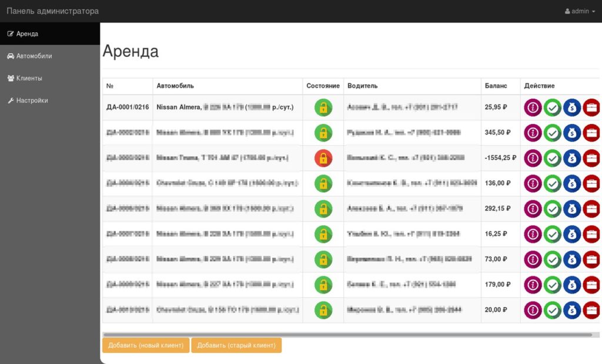Click green lock in the 20,00 ₽ row

click(x=323, y=311)
